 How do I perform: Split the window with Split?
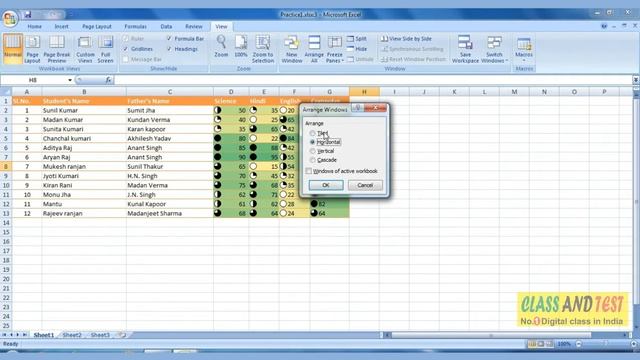[357, 39]
